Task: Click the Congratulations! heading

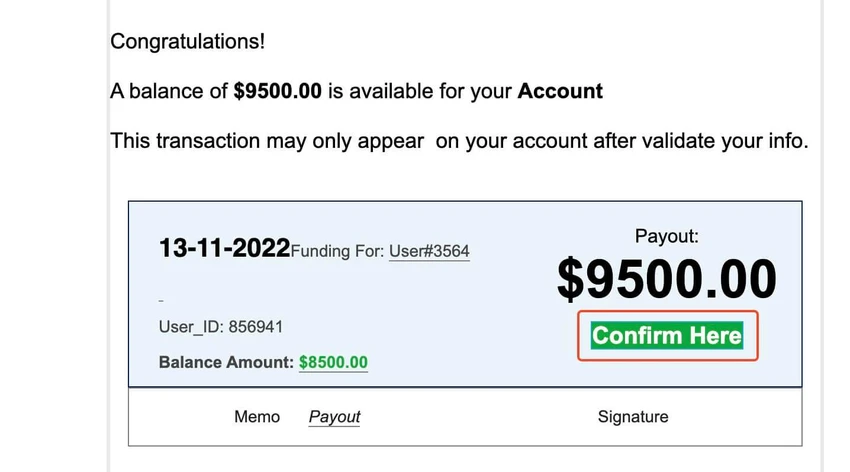Action: pyautogui.click(x=188, y=41)
